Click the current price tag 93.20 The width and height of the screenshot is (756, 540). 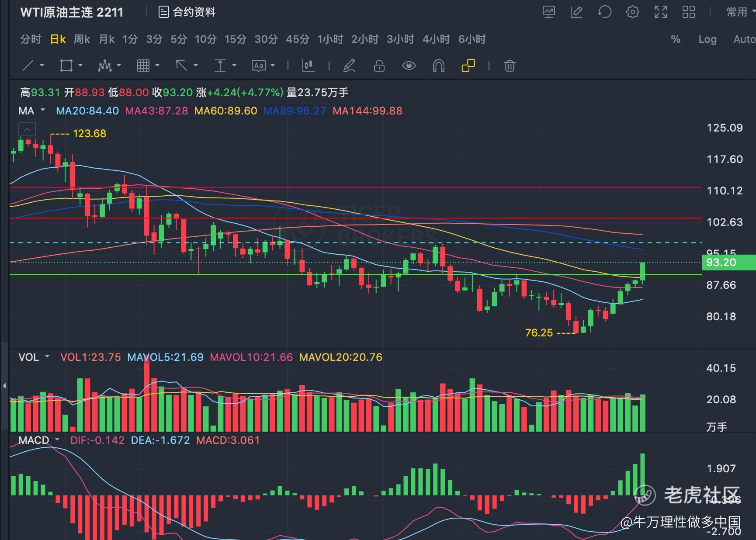click(728, 263)
